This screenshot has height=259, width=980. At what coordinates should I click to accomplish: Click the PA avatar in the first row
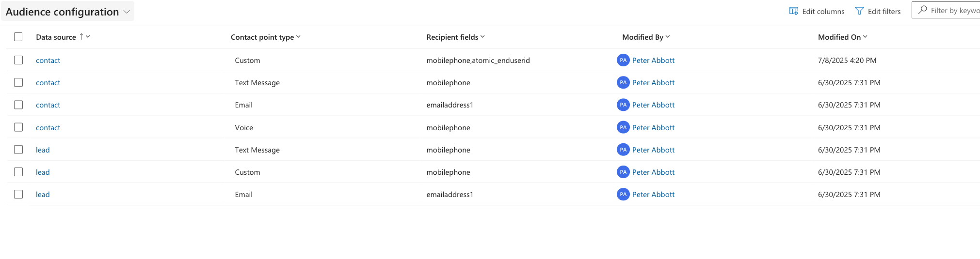(623, 60)
